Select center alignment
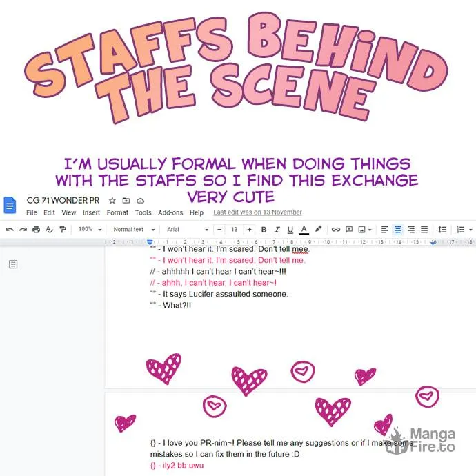The height and width of the screenshot is (476, 476). click(x=397, y=230)
